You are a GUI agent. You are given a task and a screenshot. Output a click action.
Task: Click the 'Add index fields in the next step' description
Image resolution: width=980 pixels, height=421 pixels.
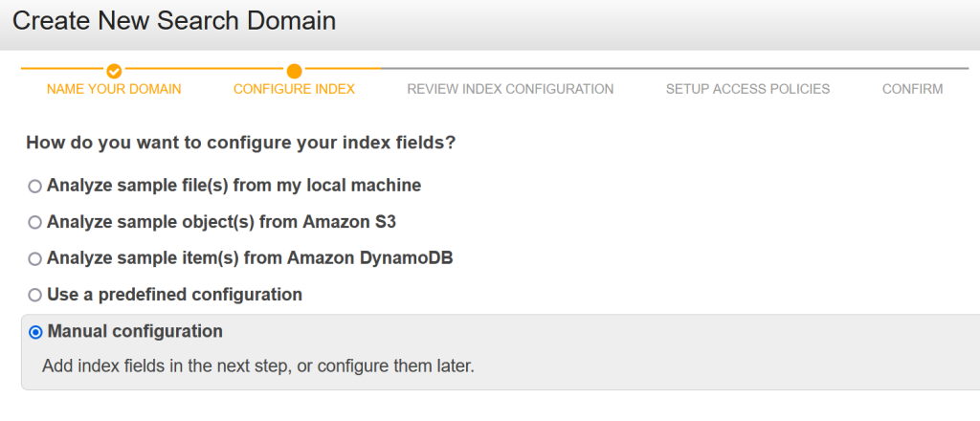(258, 366)
